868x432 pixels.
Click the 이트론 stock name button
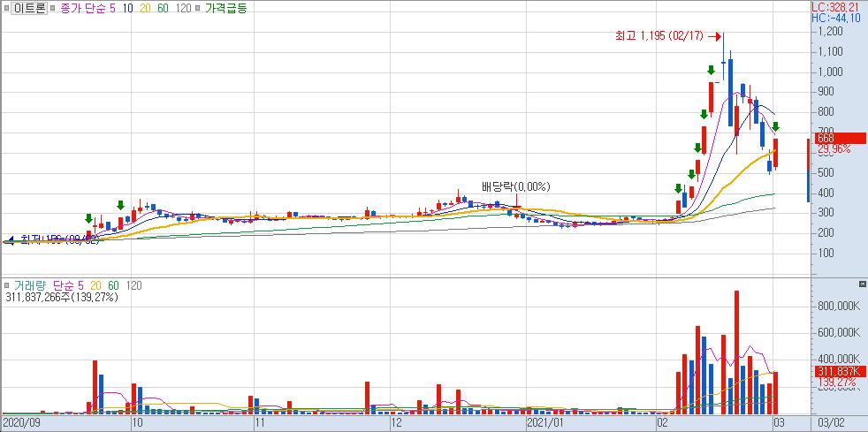(29, 8)
